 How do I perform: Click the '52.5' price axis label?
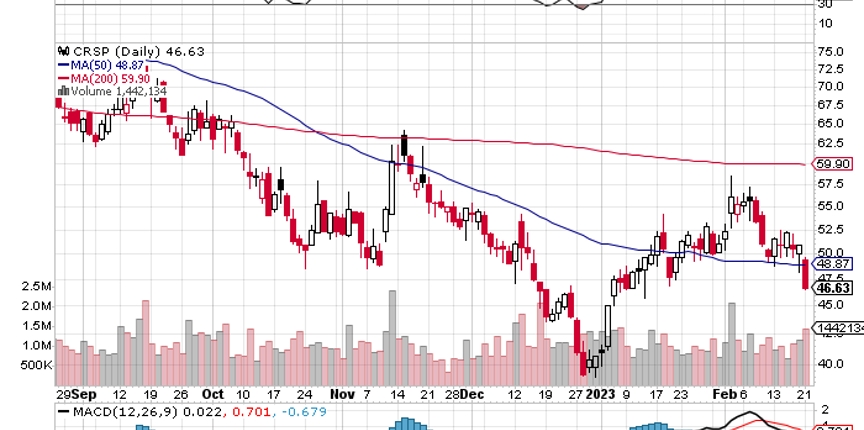tap(830, 229)
